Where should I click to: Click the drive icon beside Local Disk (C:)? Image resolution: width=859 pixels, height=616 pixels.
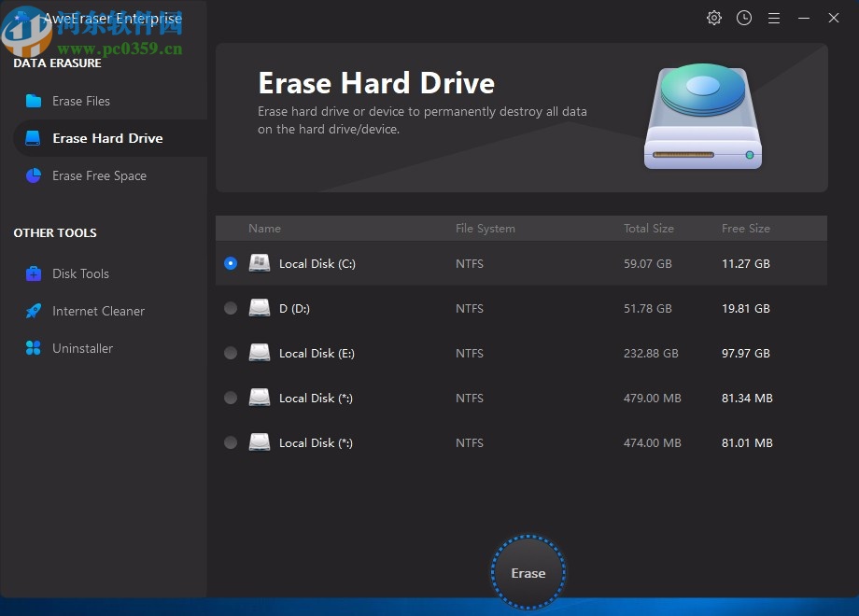click(x=260, y=263)
